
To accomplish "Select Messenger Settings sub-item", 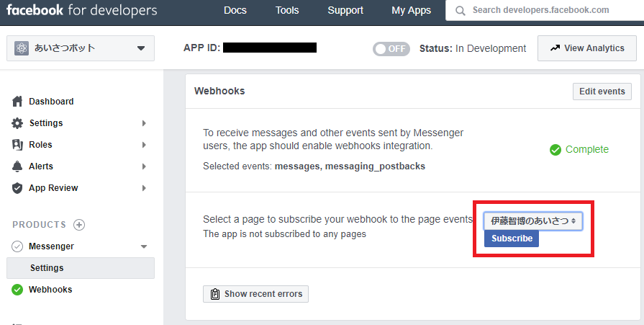I will pyautogui.click(x=81, y=268).
